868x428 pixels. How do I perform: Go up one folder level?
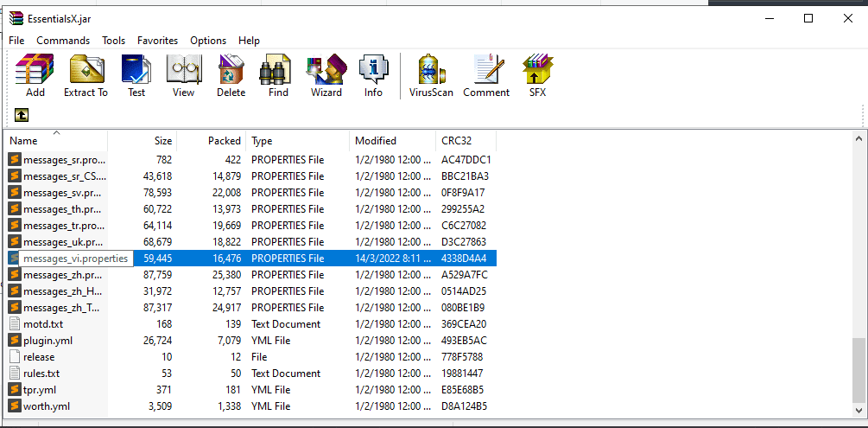(22, 115)
